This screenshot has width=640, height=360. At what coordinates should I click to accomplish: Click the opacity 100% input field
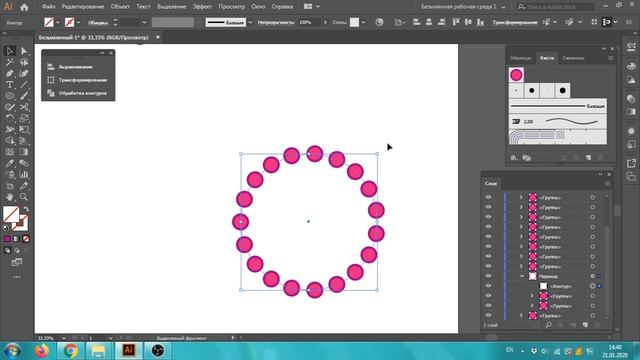[309, 22]
